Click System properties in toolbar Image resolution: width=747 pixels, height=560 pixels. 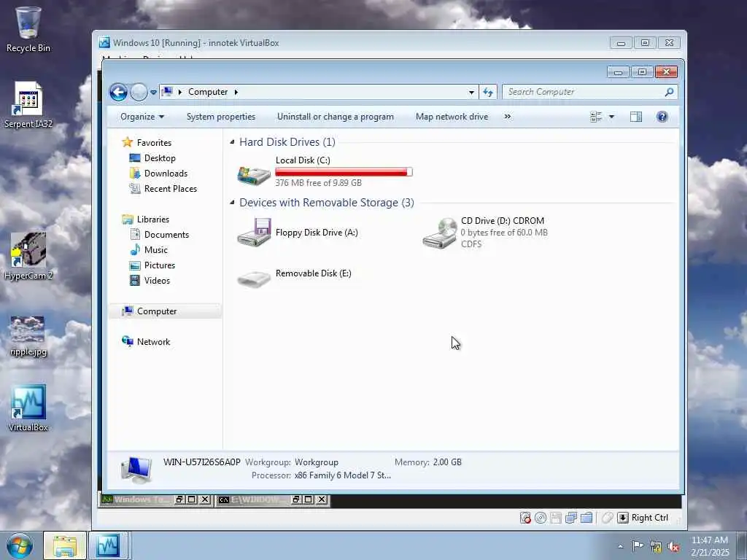(x=220, y=117)
